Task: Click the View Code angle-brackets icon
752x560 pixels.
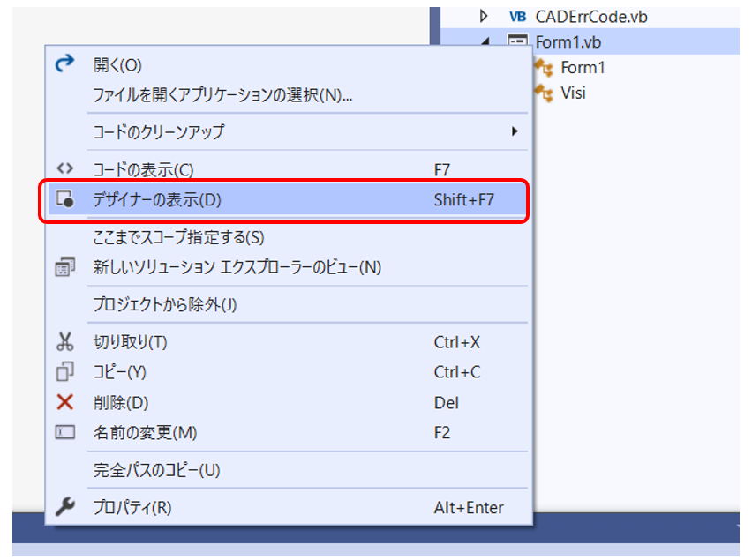Action: coord(64,168)
